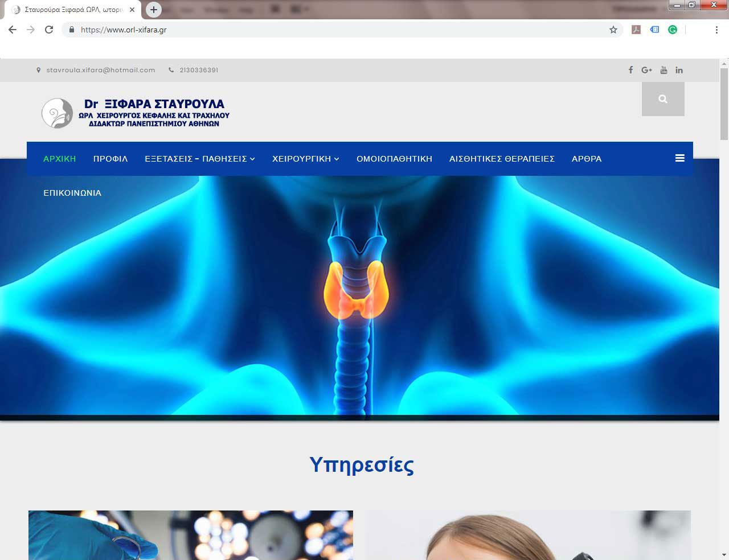Open the ΟΜΟΙΟΠΑΘΗΤΙΚΗ menu item
Image resolution: width=729 pixels, height=560 pixels.
pos(394,159)
